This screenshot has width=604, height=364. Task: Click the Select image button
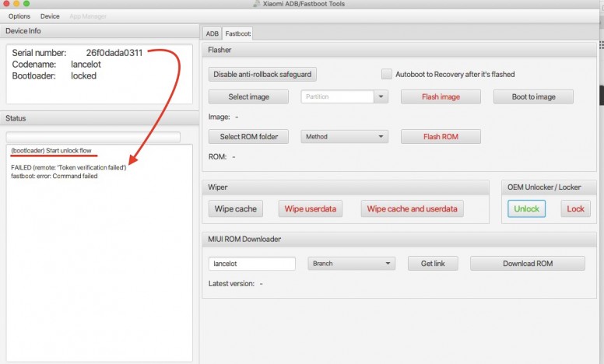pos(248,96)
